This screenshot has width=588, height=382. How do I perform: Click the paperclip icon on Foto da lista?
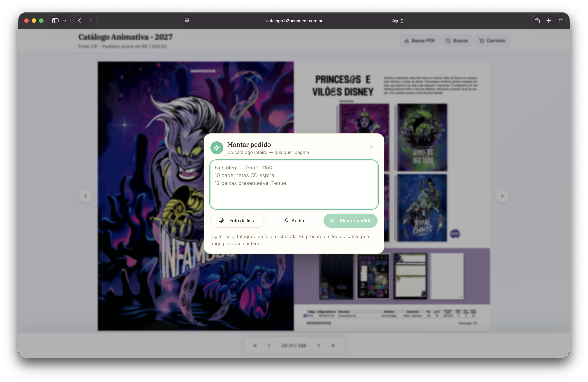[222, 221]
